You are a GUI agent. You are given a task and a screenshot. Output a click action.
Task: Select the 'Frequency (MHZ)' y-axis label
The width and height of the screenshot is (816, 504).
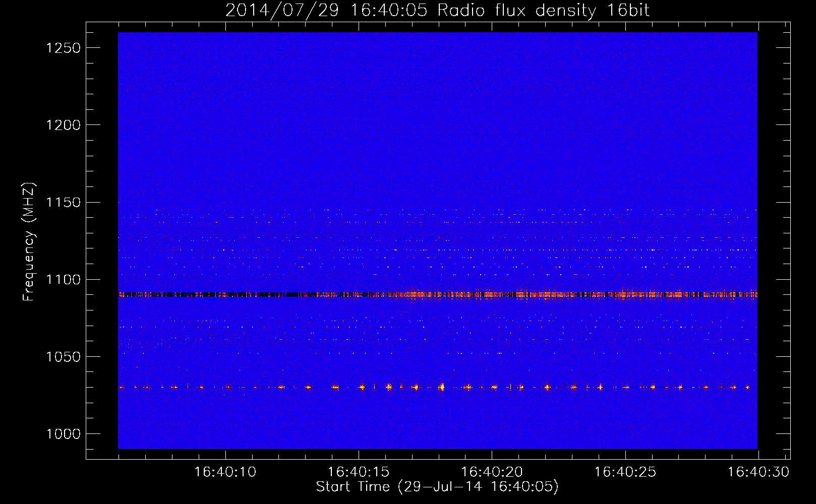coord(29,242)
